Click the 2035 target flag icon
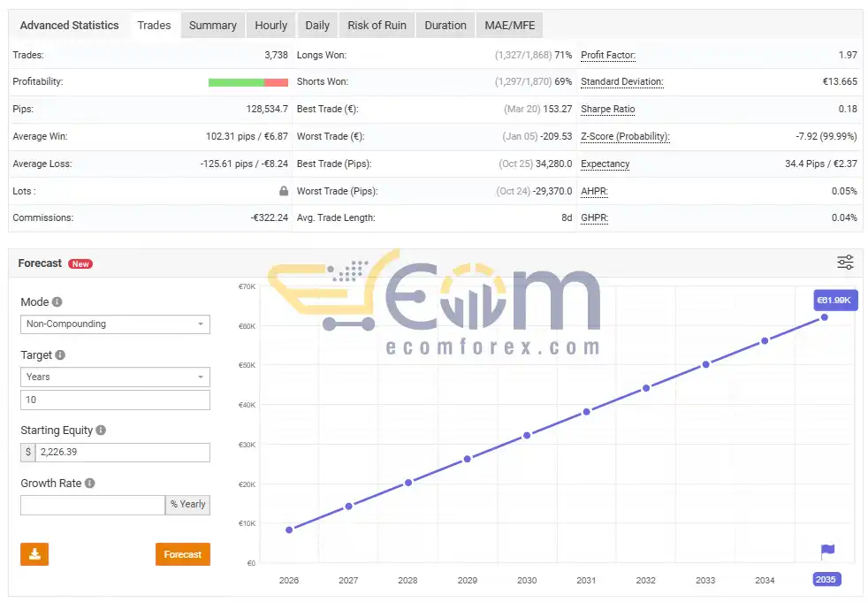 pos(827,551)
